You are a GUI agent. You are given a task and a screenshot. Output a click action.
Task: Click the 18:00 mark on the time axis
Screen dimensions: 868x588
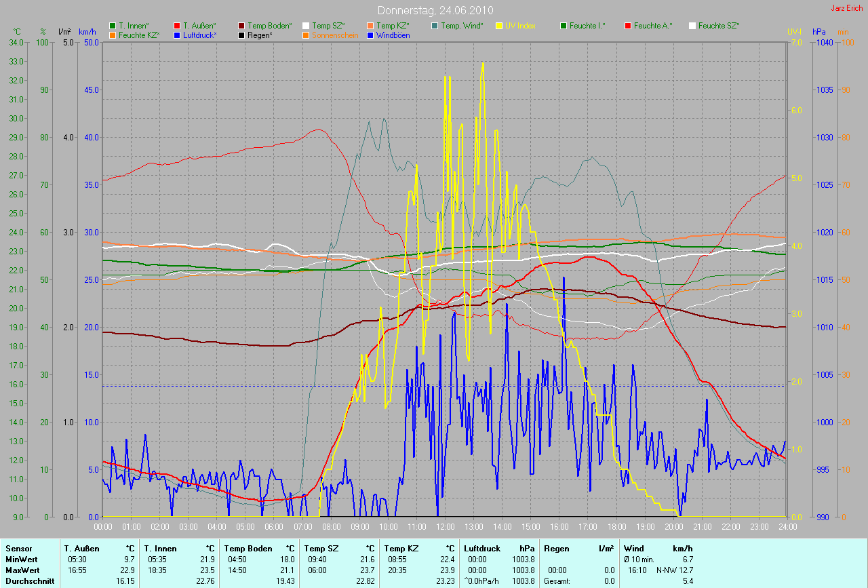click(x=616, y=526)
